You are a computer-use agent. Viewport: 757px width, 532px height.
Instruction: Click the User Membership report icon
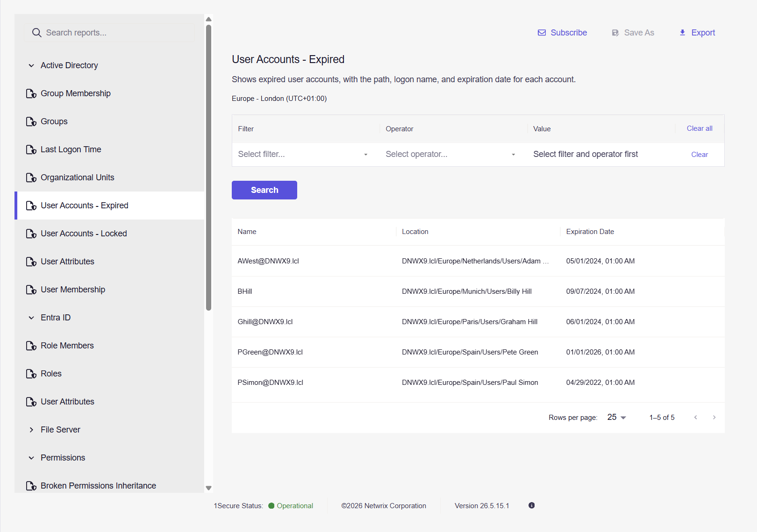[31, 290]
